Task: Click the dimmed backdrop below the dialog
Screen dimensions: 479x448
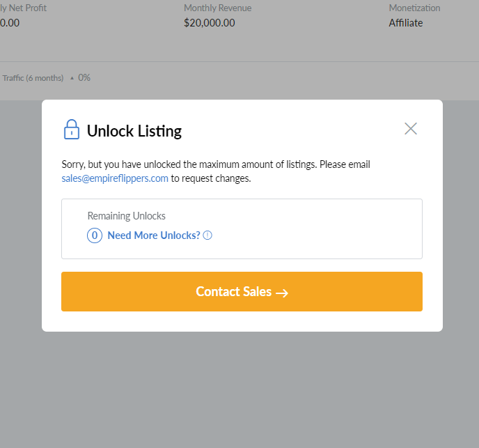Action: point(239,388)
